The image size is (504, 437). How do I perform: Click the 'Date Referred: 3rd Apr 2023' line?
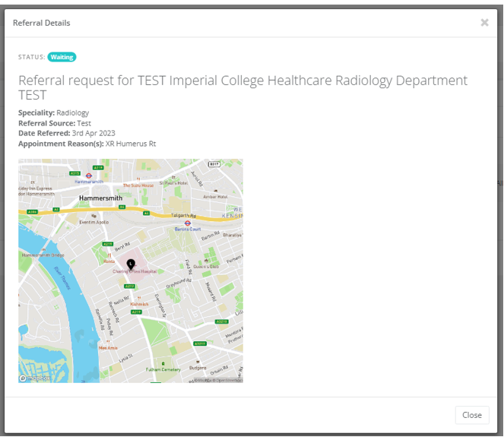pos(67,133)
